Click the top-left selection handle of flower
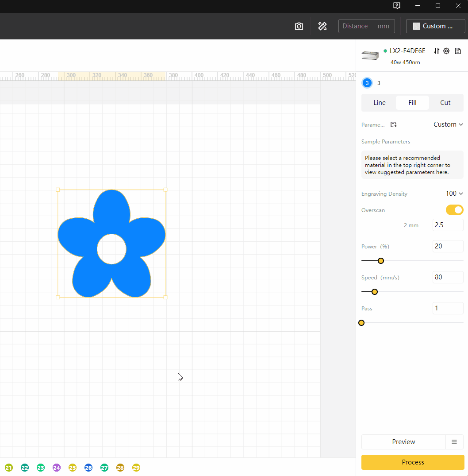Viewport: 468px width, 476px height. click(x=58, y=190)
